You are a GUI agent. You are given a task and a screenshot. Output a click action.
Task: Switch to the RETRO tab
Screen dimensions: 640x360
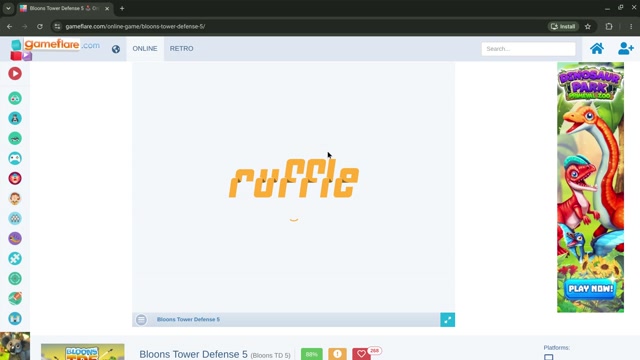(182, 49)
